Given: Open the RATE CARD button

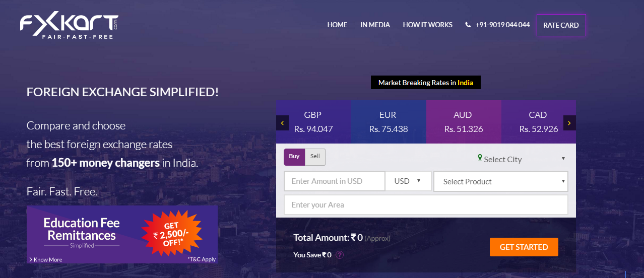Looking at the screenshot, I should 561,25.
